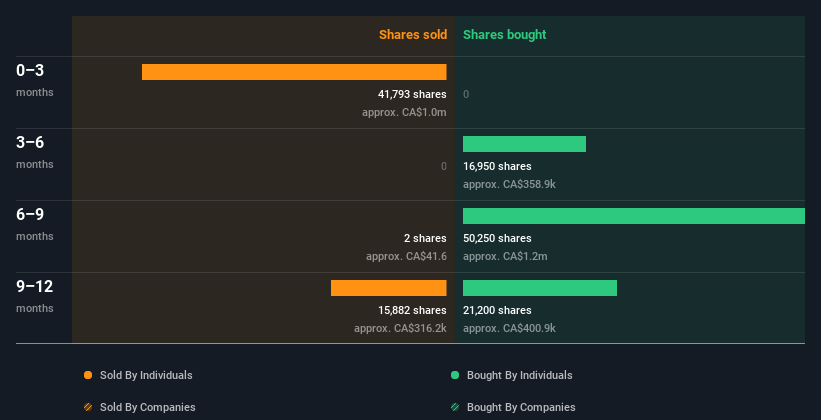
Task: Click the green 3–6 months bought bar
Action: [x=524, y=144]
